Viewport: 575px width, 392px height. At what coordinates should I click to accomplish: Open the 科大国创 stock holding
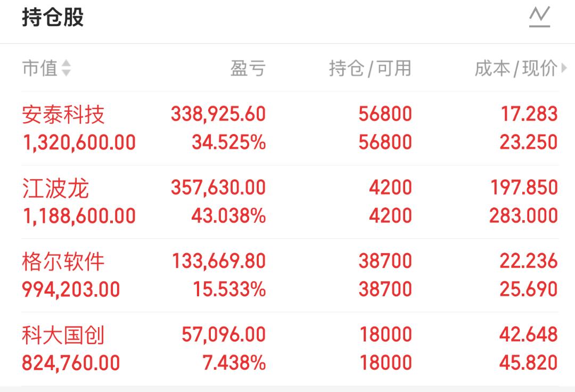(63, 335)
